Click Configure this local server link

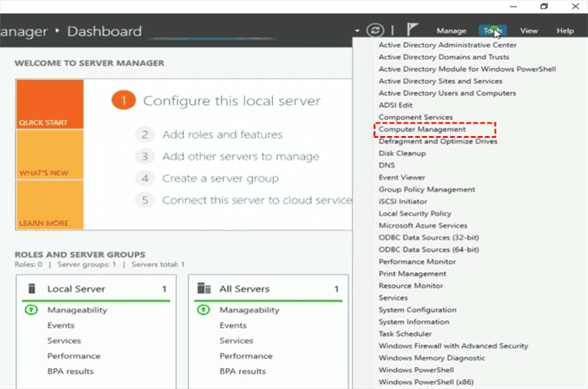point(231,101)
